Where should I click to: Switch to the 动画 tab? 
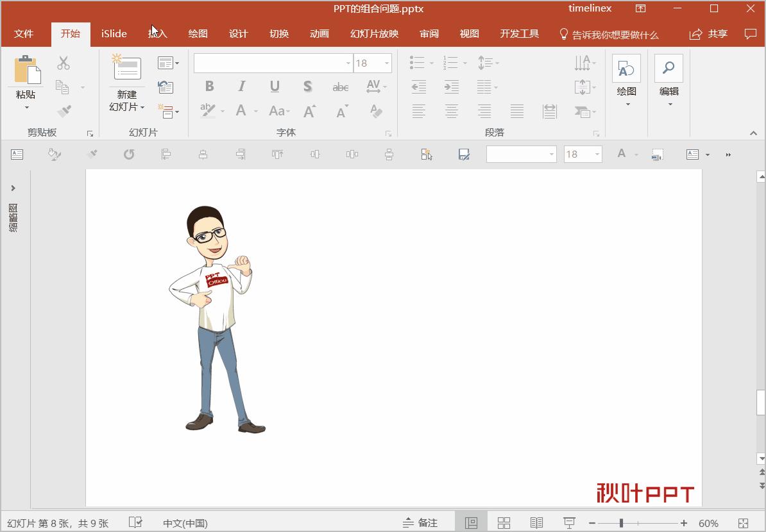(319, 34)
